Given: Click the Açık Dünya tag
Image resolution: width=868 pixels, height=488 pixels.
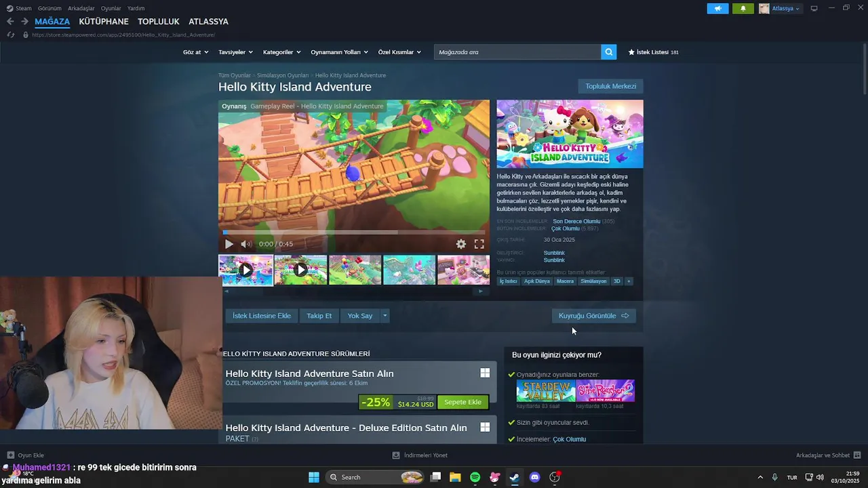Looking at the screenshot, I should tap(537, 281).
